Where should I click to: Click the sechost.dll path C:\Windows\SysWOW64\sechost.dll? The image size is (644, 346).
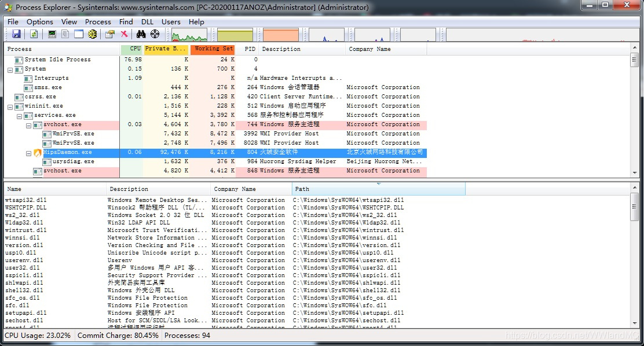click(x=346, y=321)
